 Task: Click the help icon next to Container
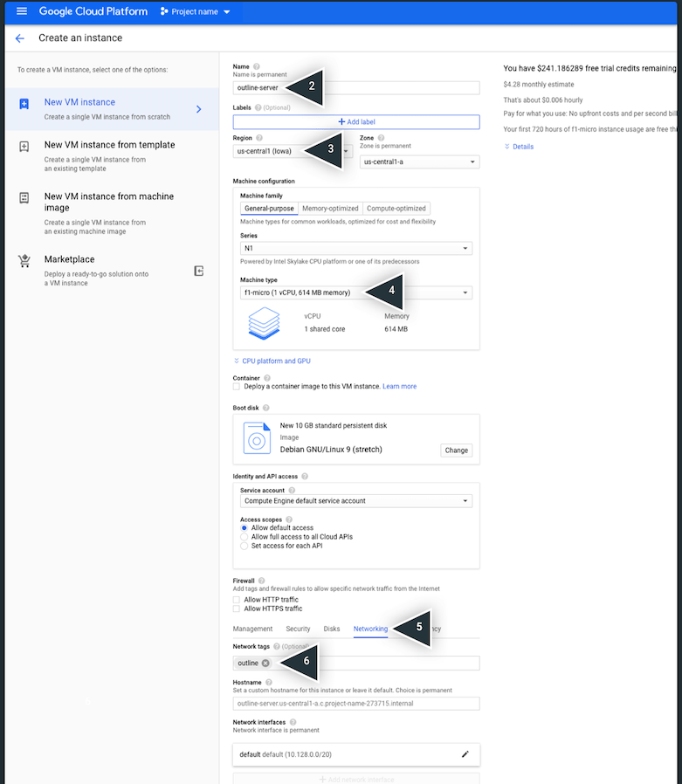pos(267,378)
